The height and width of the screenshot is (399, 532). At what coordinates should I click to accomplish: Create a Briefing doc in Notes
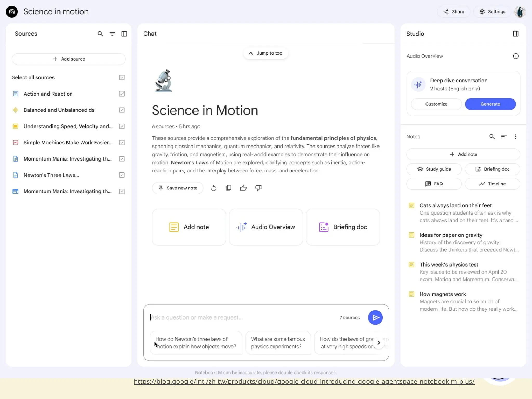tap(492, 169)
